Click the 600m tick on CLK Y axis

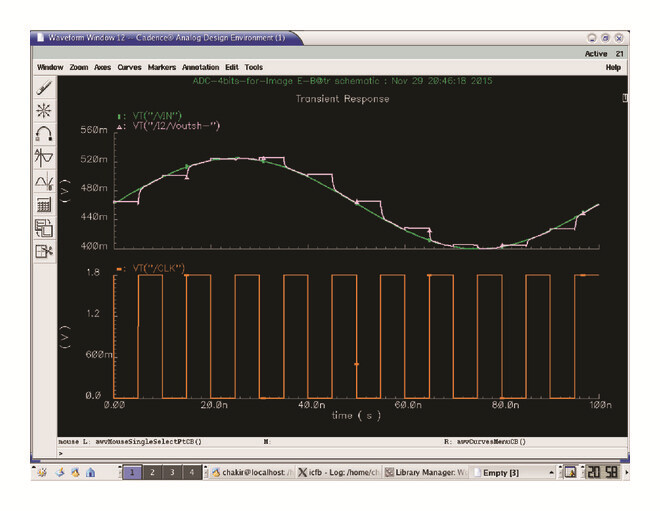pyautogui.click(x=98, y=355)
